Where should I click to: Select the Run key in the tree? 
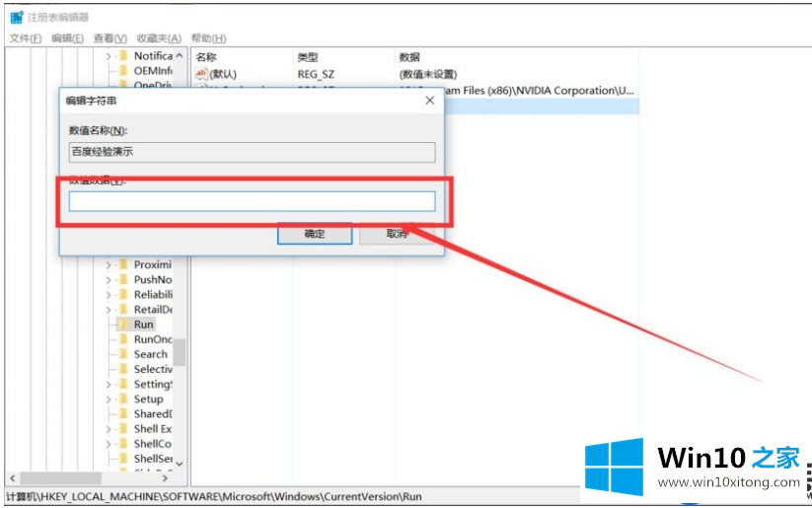point(143,325)
